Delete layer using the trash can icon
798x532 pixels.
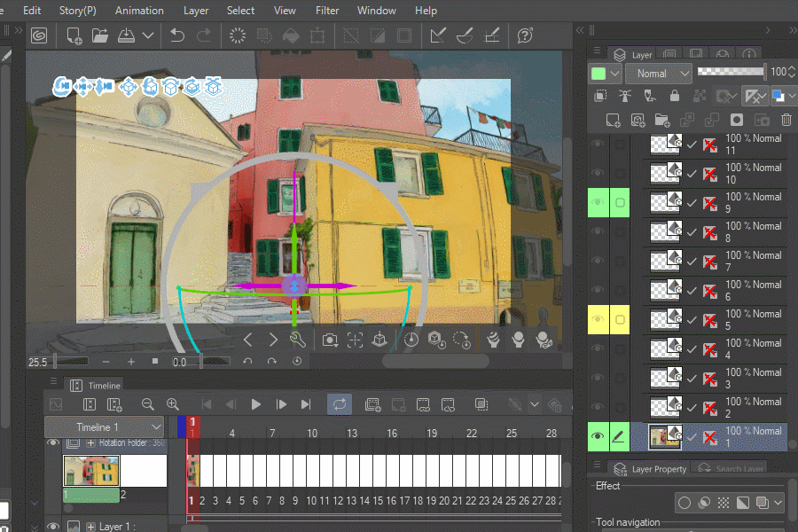click(786, 120)
